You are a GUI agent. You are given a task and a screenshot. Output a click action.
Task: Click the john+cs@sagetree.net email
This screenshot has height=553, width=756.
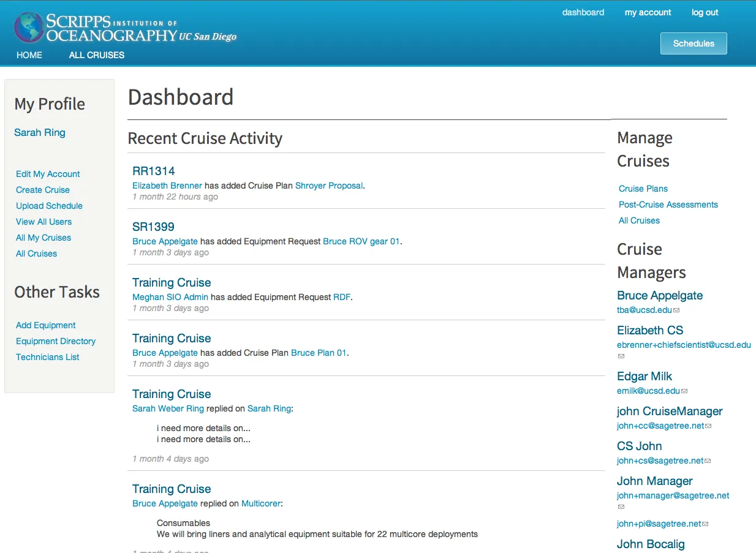point(660,461)
